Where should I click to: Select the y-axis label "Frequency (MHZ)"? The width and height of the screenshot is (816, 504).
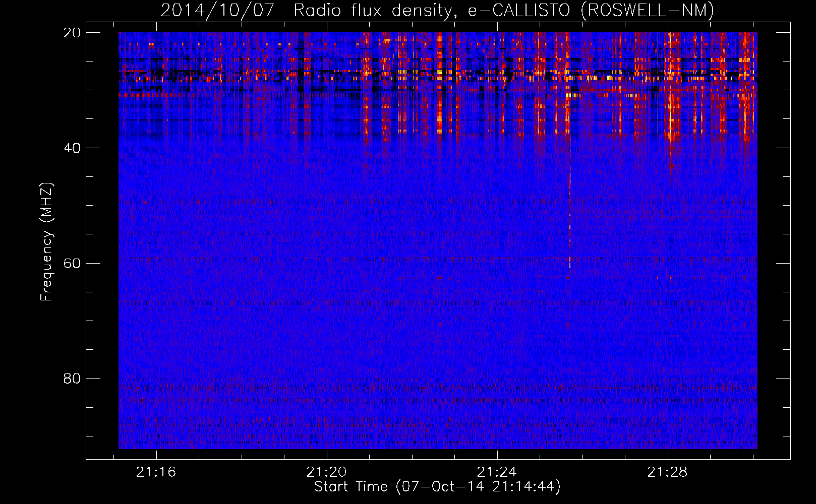click(x=46, y=242)
